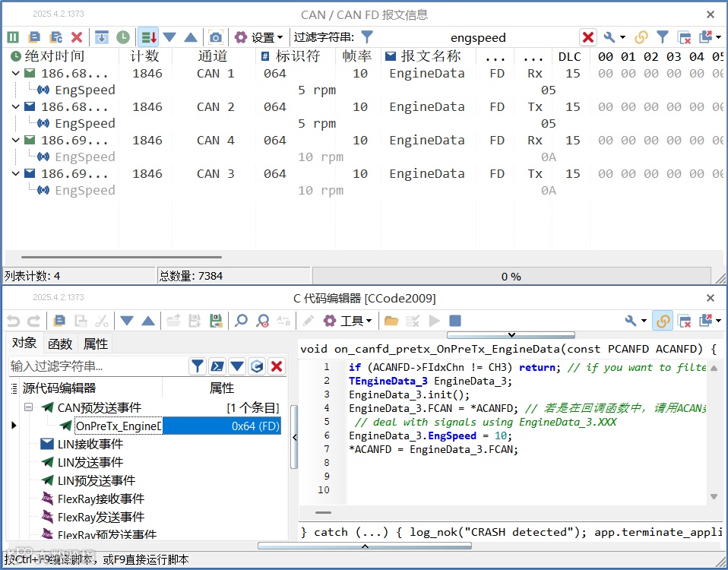Click the red X clear messages icon
Image resolution: width=728 pixels, height=570 pixels.
(x=77, y=37)
